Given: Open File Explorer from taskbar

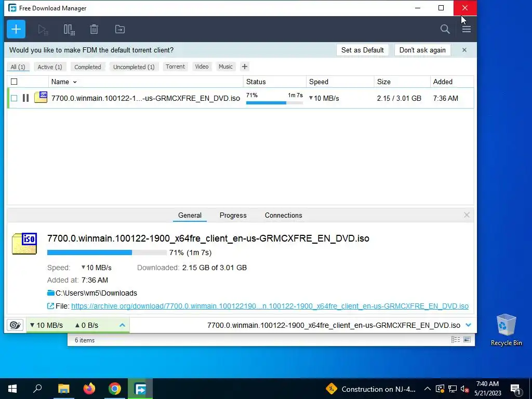Looking at the screenshot, I should (x=63, y=389).
